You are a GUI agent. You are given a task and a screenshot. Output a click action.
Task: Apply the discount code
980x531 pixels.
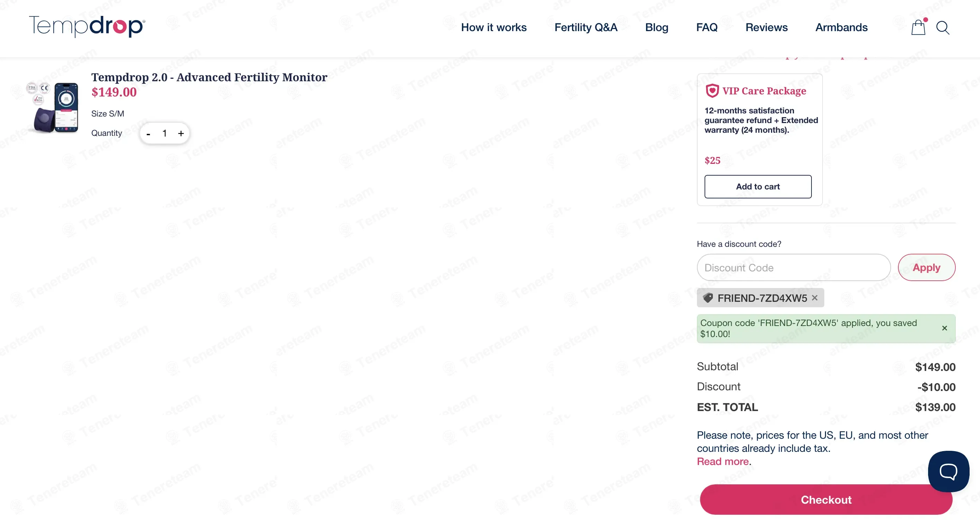point(926,268)
